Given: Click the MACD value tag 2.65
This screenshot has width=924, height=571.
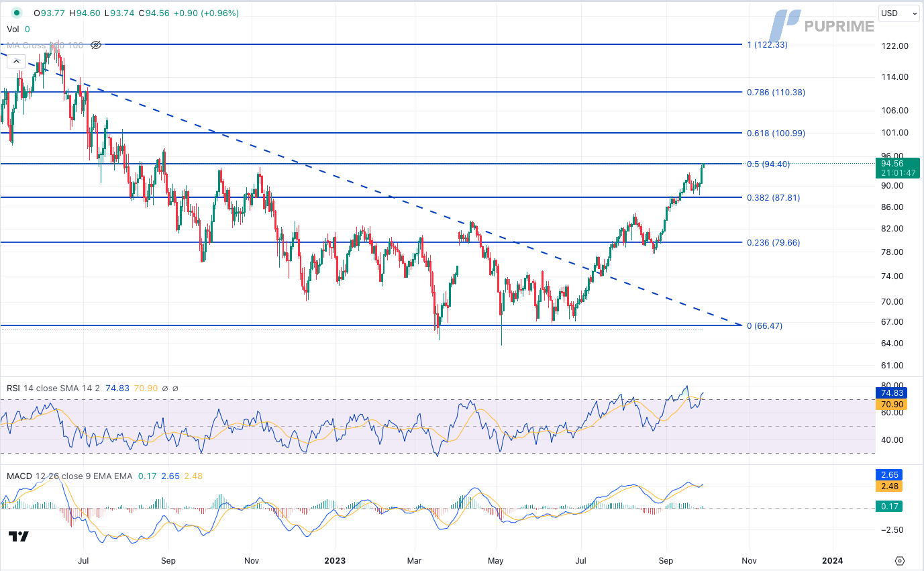Looking at the screenshot, I should click(x=890, y=474).
